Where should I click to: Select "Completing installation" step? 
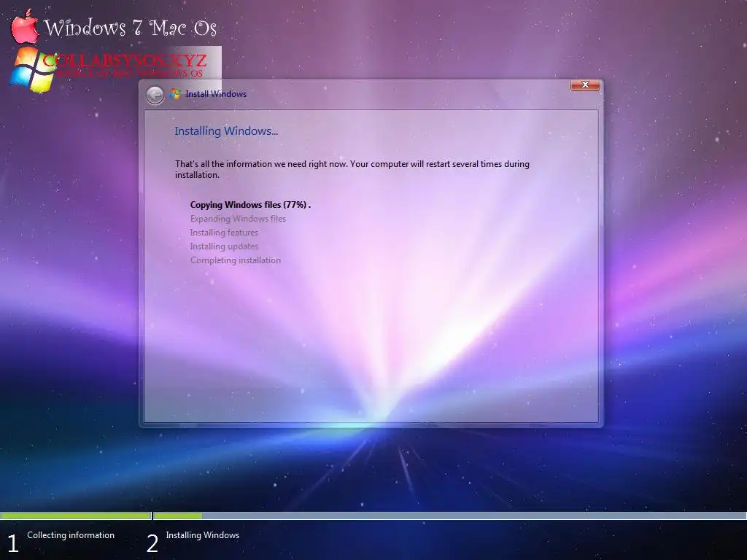(x=236, y=260)
